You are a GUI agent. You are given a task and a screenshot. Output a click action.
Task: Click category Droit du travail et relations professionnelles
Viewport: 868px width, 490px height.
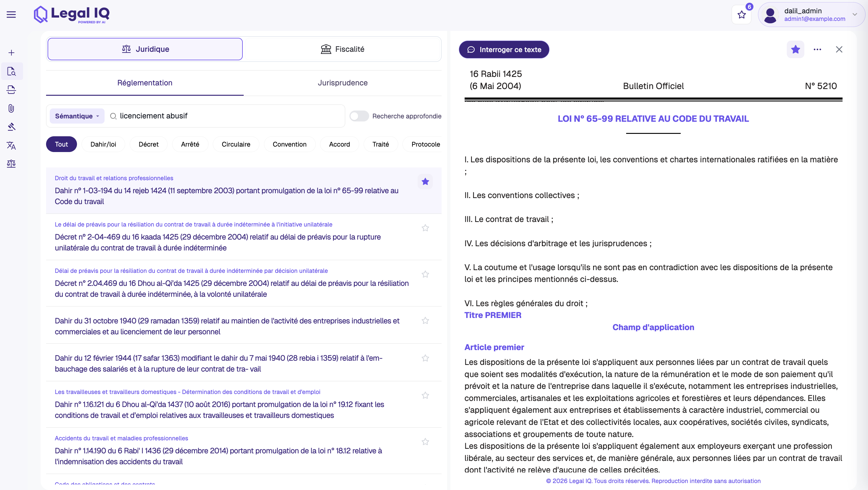114,178
